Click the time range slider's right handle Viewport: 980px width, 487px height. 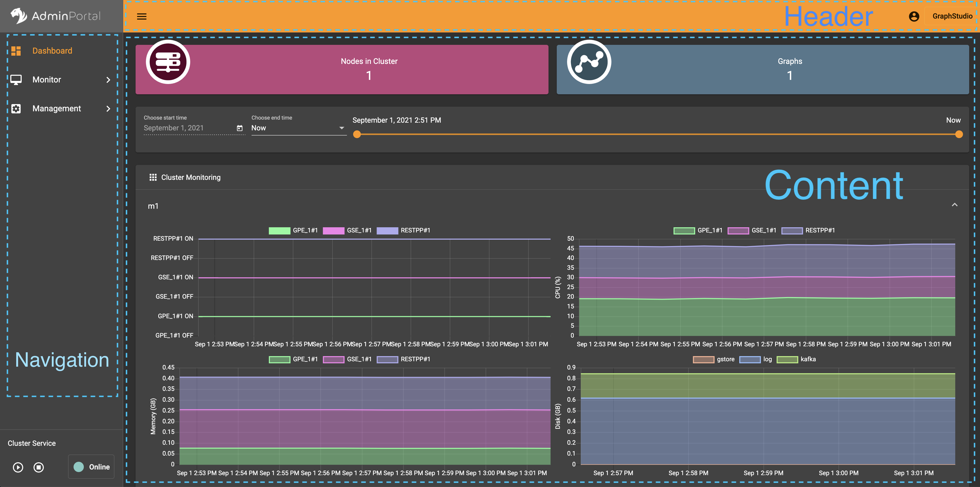(959, 134)
